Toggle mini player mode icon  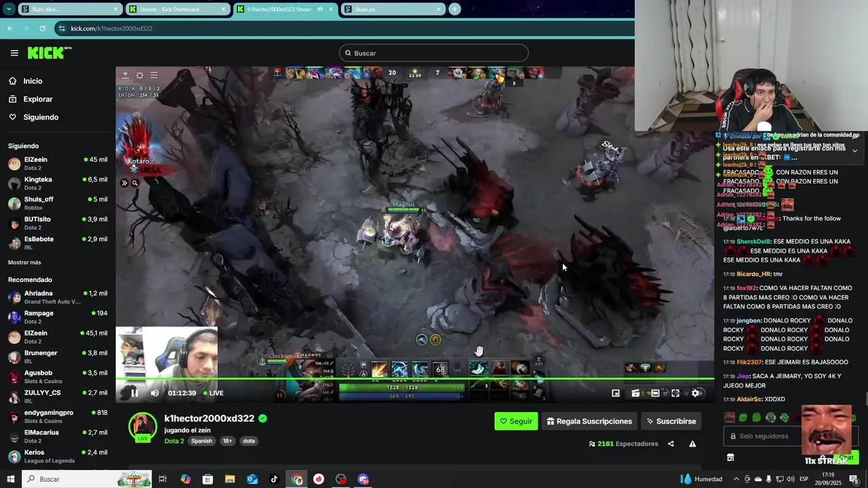[616, 393]
